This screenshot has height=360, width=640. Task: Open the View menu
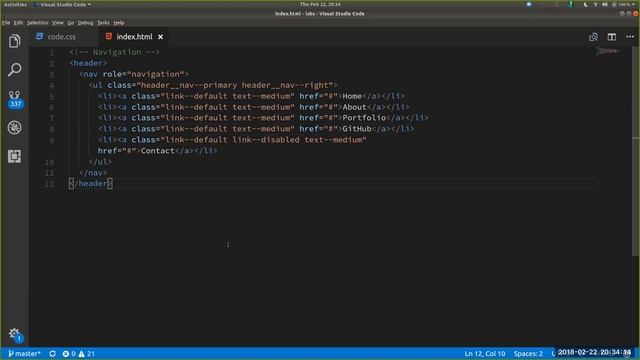coord(58,23)
